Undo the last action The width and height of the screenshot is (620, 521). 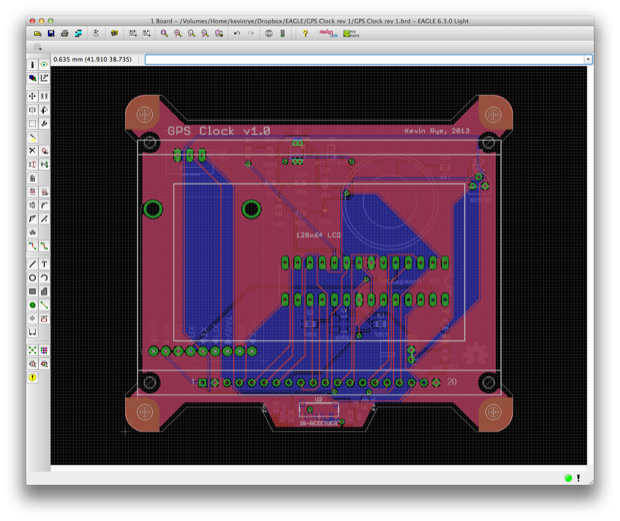[237, 34]
